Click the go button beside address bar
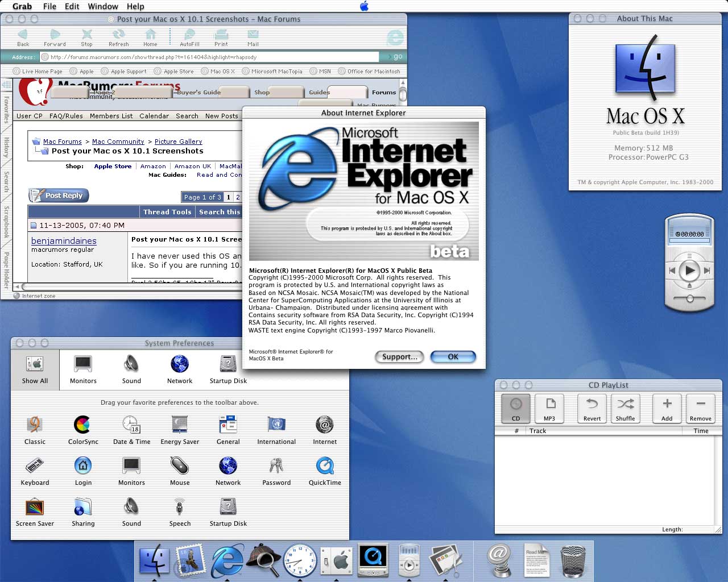Screen dimensions: 728x582 [x=396, y=57]
